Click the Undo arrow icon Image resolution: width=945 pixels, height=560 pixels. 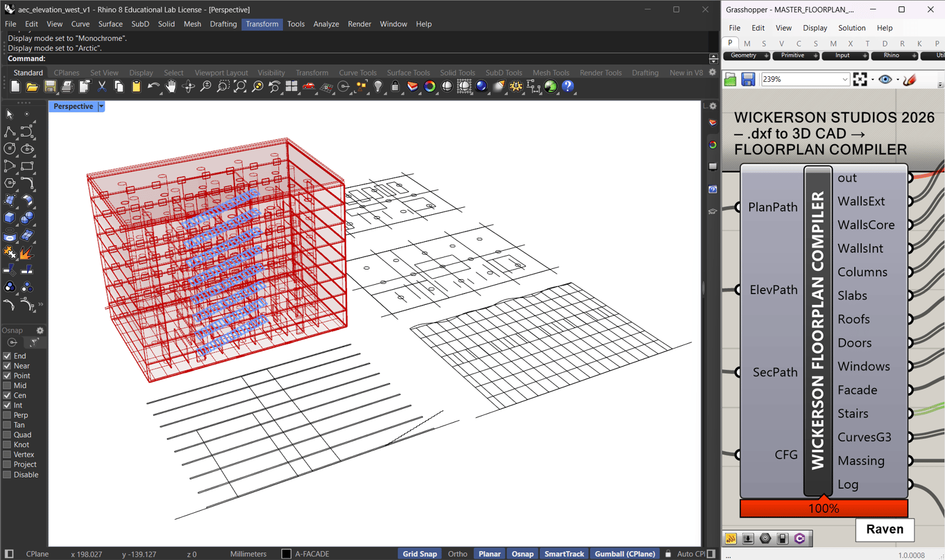153,87
